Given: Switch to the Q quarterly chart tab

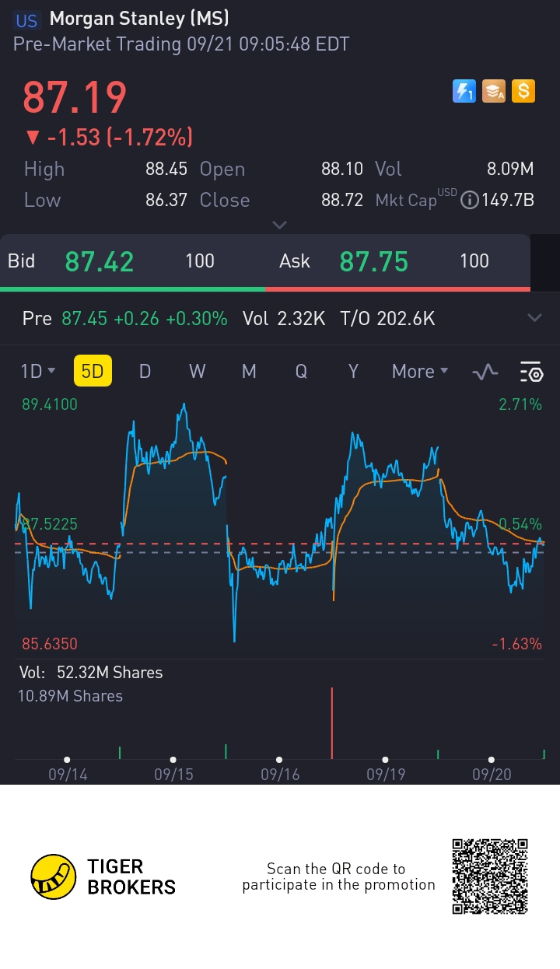Looking at the screenshot, I should click(301, 372).
